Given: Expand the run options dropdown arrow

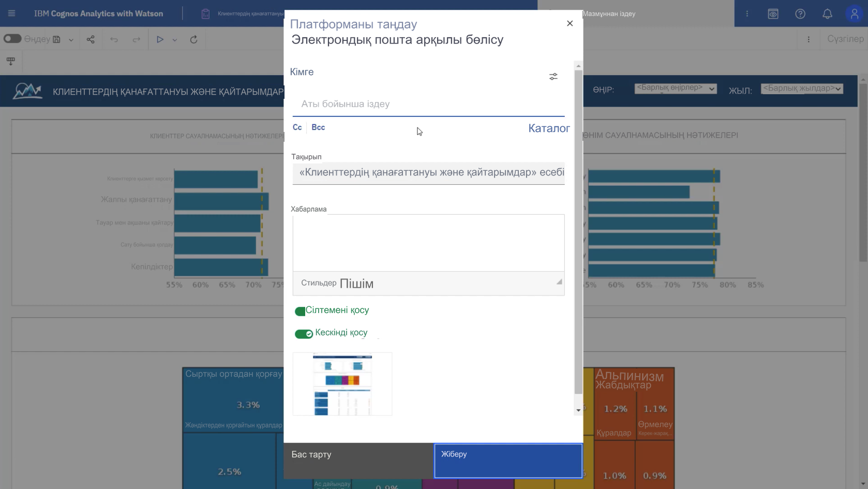Looking at the screenshot, I should point(175,40).
